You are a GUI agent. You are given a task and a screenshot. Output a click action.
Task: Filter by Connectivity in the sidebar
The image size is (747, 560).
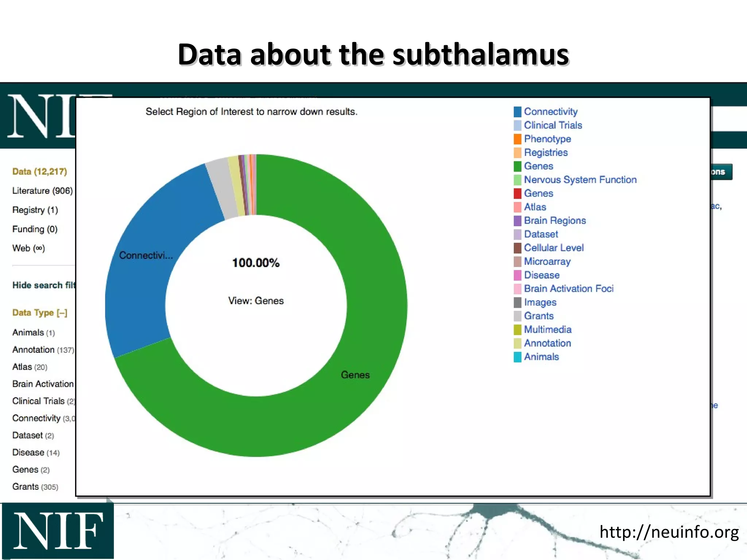44,418
